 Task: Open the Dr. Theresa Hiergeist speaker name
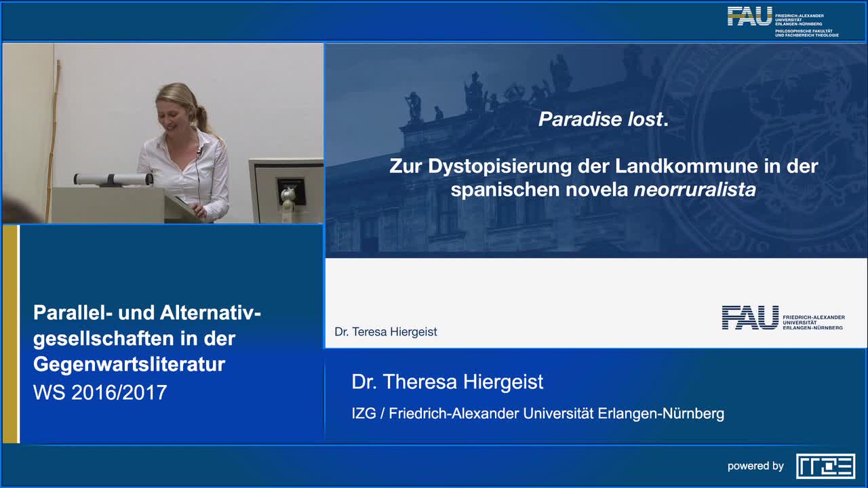(446, 382)
